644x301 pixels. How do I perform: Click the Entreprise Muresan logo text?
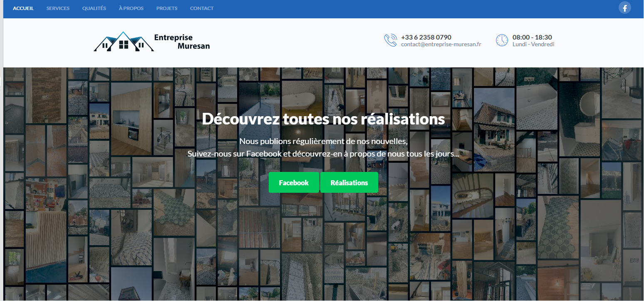point(182,42)
